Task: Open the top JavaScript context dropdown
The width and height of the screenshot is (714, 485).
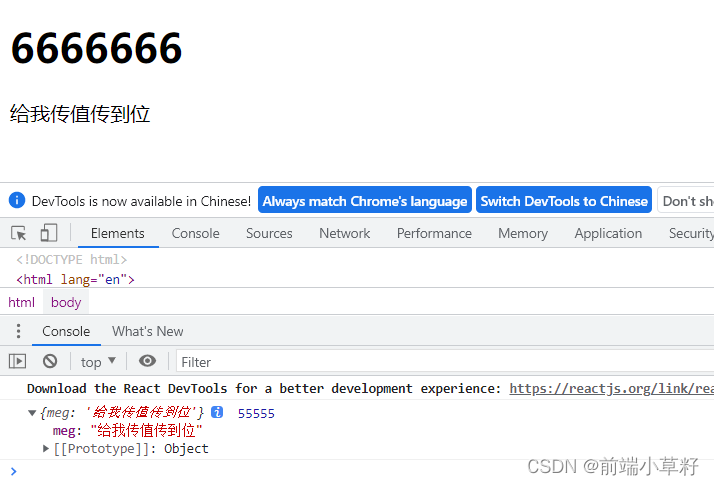Action: coord(98,362)
